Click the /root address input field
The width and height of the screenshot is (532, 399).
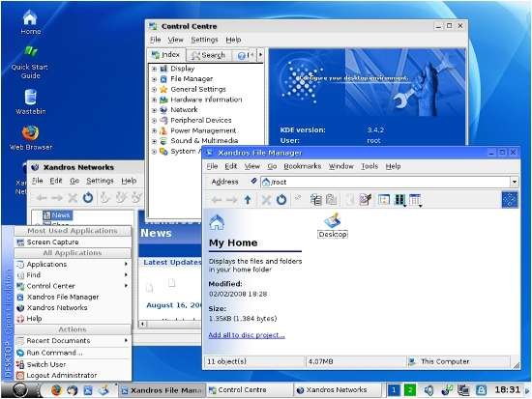coord(385,182)
